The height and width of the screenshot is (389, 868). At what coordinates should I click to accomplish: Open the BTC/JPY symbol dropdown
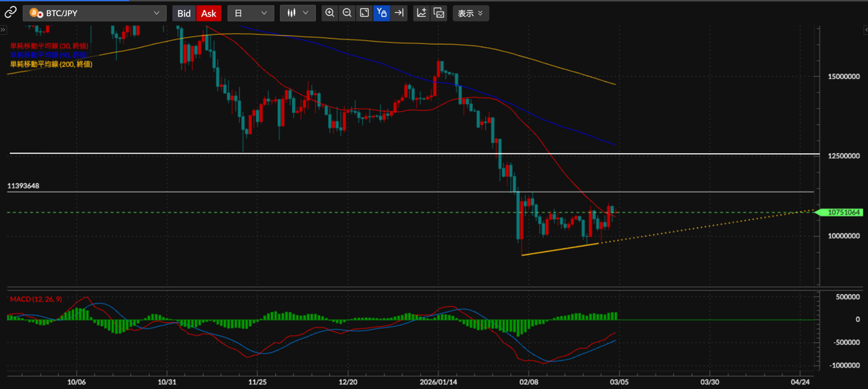pyautogui.click(x=94, y=13)
